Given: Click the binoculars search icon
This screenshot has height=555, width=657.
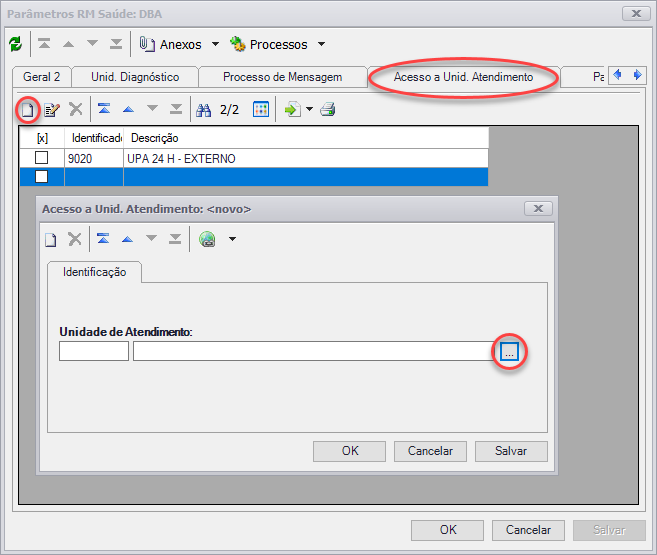Looking at the screenshot, I should click(204, 110).
